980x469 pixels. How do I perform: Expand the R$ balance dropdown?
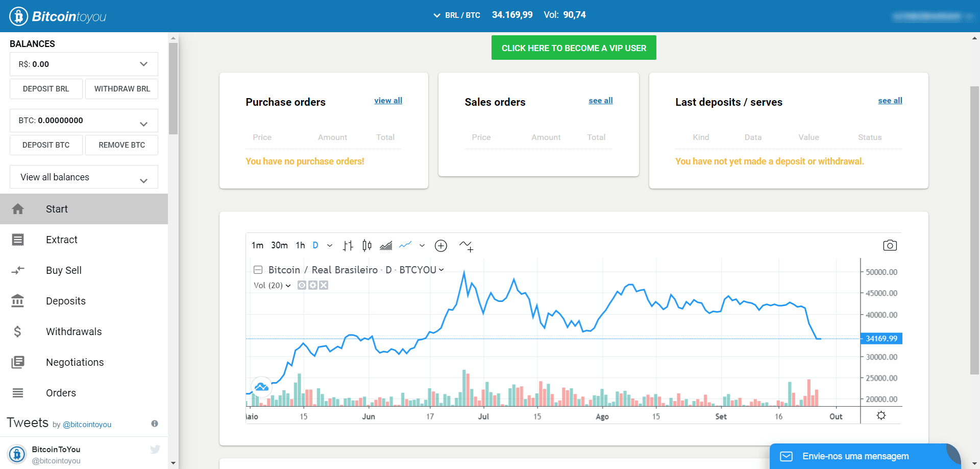pos(143,64)
